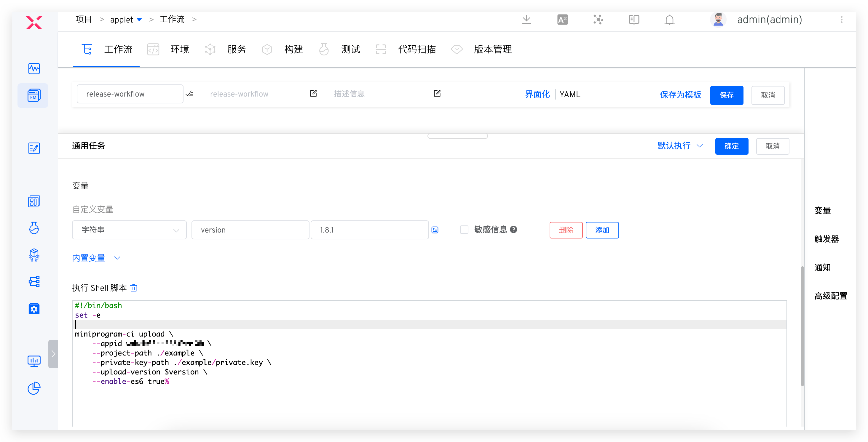Viewport: 868px width, 442px height.
Task: Click the red 删除 button
Action: coord(566,230)
